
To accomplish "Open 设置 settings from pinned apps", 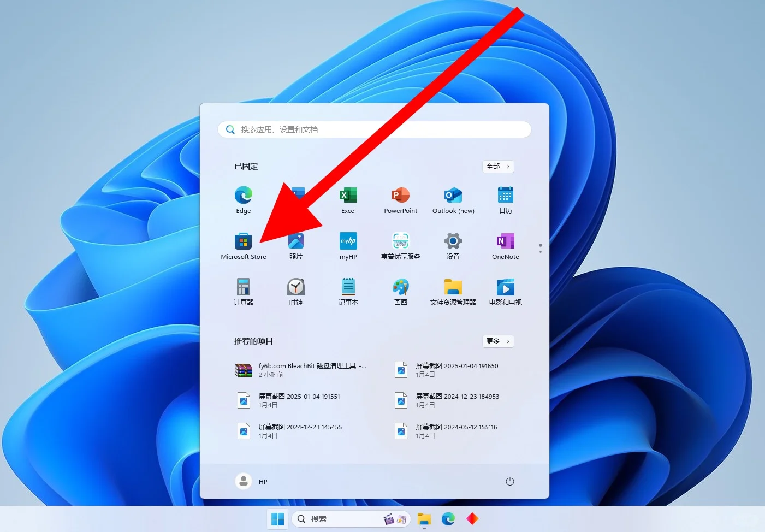I will [453, 246].
